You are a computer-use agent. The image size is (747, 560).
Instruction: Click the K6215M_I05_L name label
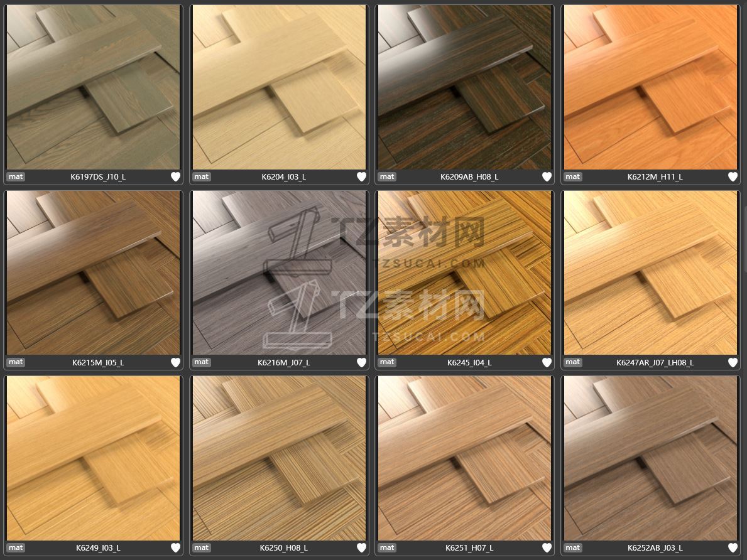pyautogui.click(x=98, y=362)
